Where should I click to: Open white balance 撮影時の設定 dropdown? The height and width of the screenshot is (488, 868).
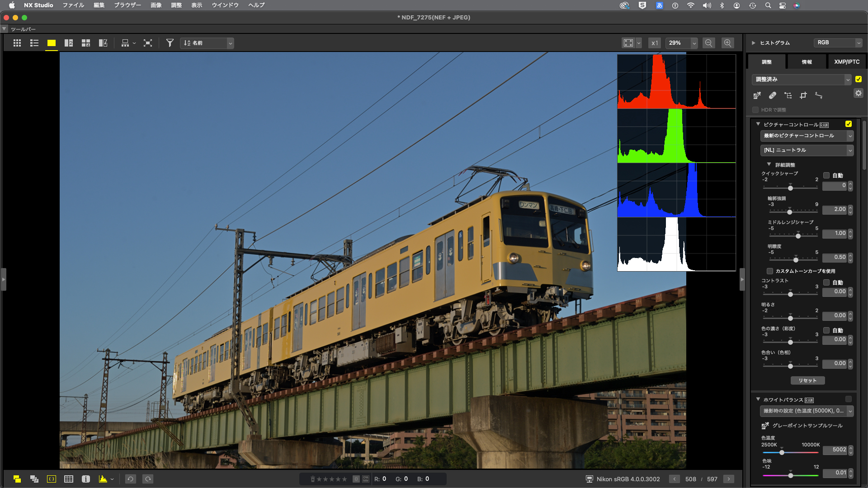click(x=807, y=411)
